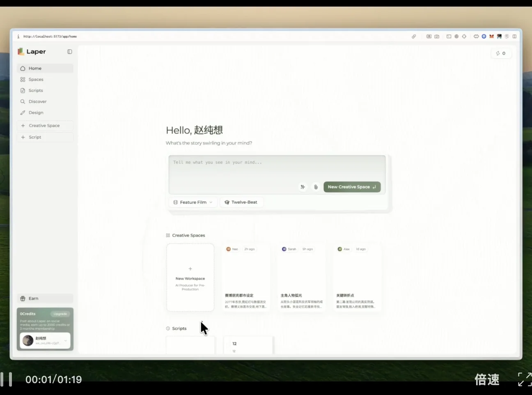
Task: Click the browser screenshot camera icon
Action: [437, 37]
